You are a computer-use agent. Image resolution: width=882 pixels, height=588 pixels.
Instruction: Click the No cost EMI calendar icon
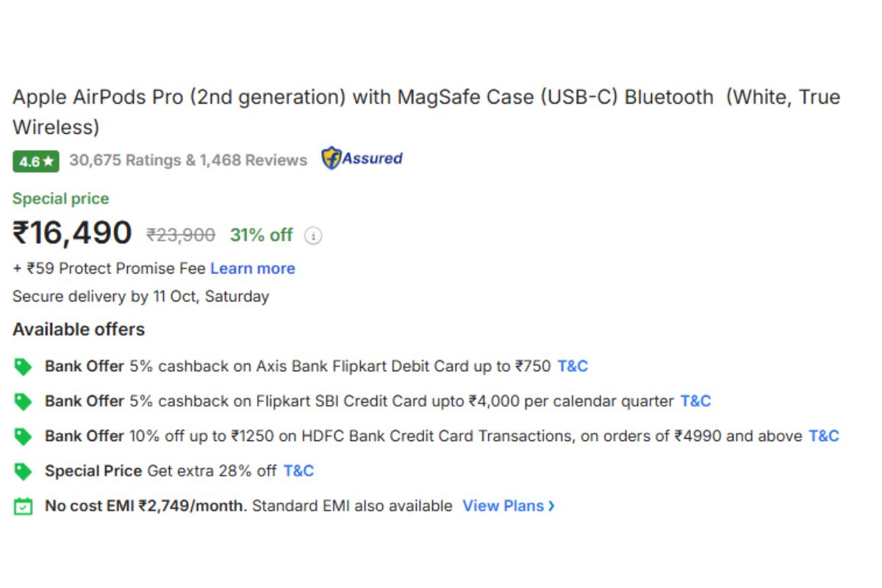coord(24,506)
